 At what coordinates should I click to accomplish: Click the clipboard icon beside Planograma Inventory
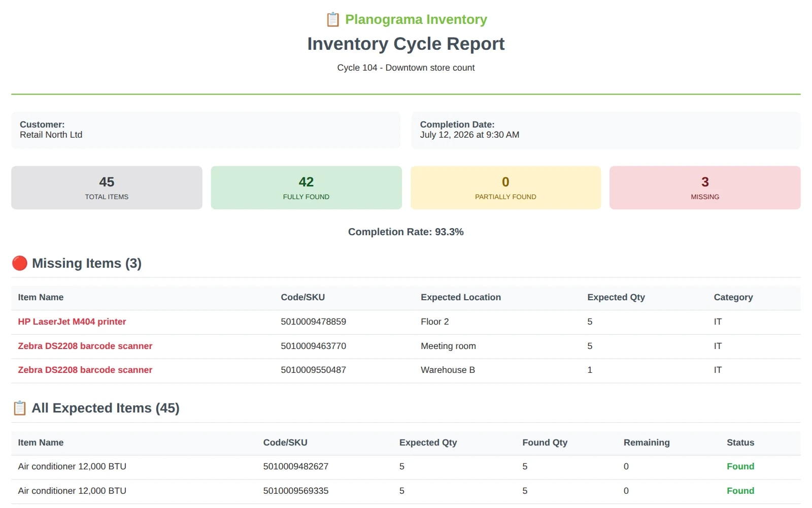click(332, 19)
